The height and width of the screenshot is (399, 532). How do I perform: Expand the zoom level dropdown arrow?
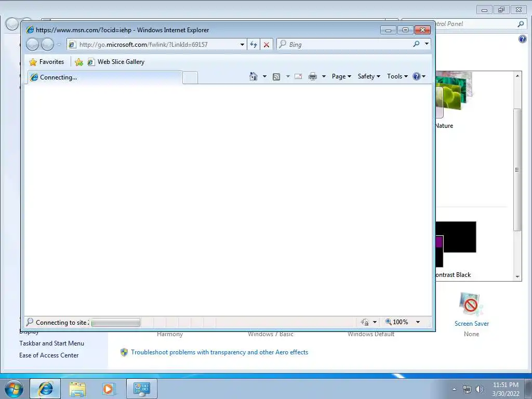[418, 322]
